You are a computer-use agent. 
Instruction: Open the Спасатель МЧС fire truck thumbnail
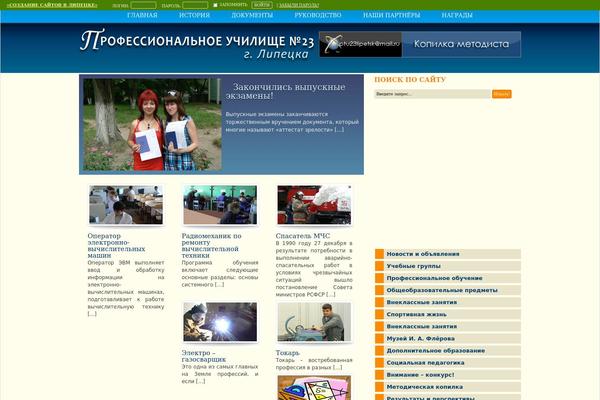coord(314,205)
